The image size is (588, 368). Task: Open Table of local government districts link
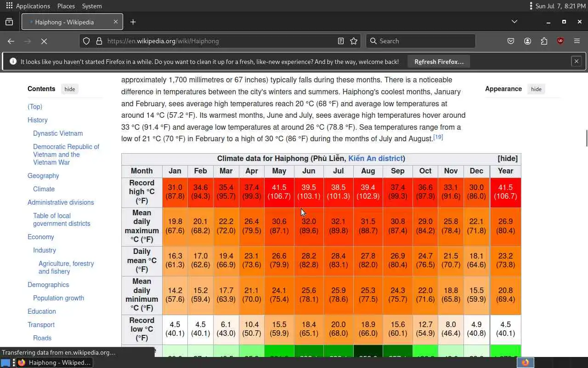[62, 219]
